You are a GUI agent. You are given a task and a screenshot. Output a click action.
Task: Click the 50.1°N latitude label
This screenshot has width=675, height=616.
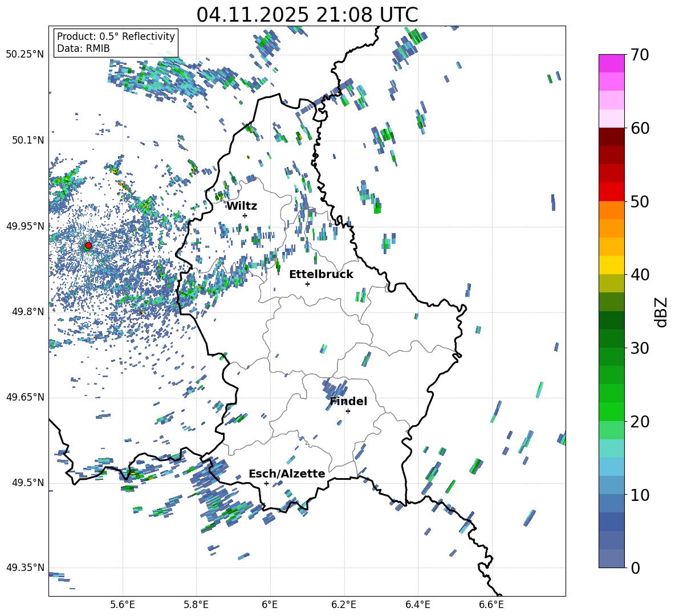pos(27,140)
